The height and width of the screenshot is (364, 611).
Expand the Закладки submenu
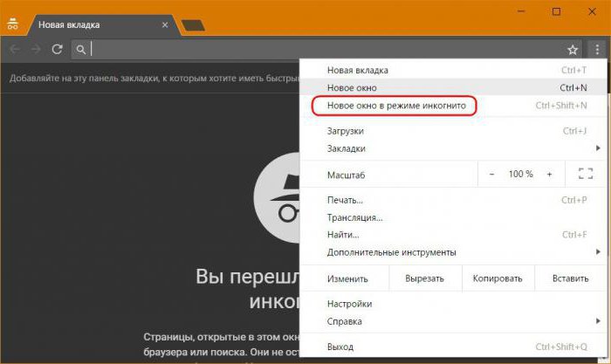point(453,148)
